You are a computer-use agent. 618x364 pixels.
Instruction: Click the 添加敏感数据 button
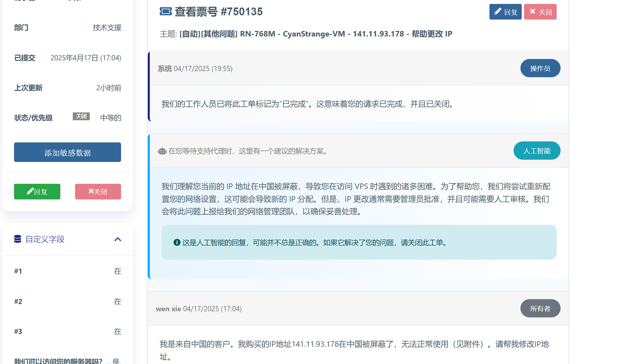[67, 152]
